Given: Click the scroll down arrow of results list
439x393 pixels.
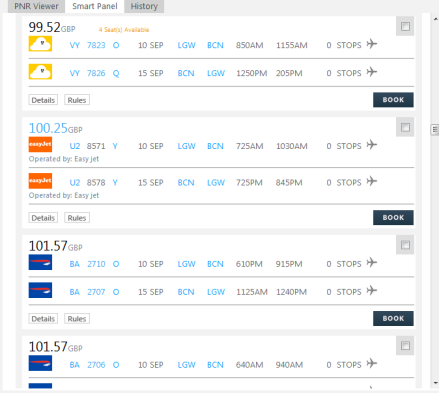Looking at the screenshot, I should click(436, 383).
